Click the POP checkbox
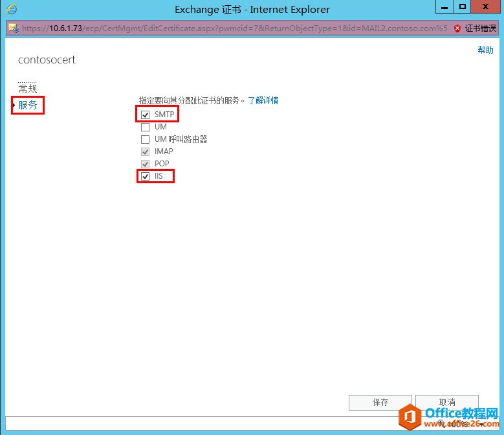Screen dimensions: 504x435 146,164
